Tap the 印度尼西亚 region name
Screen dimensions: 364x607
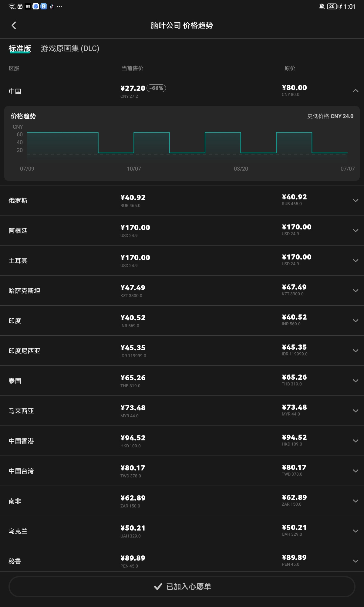pos(24,351)
